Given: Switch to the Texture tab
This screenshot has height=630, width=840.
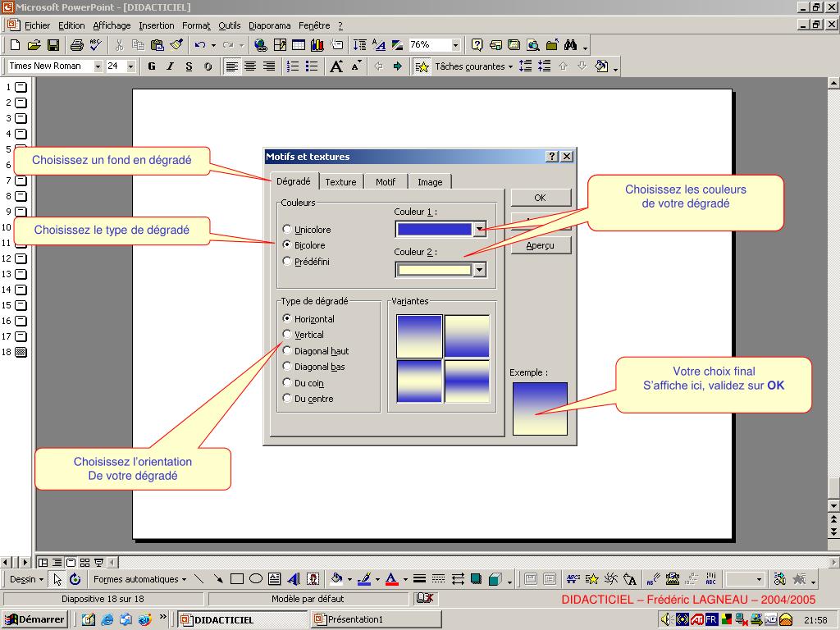Looking at the screenshot, I should coord(340,182).
